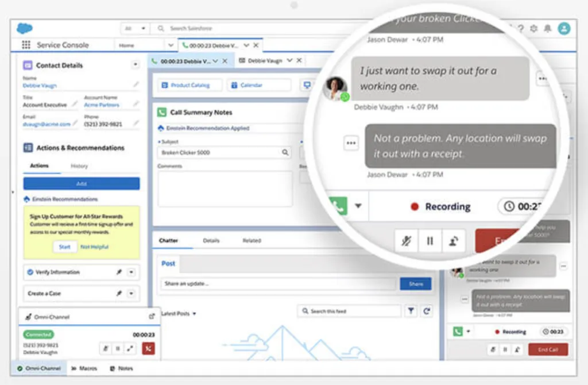Image resolution: width=588 pixels, height=385 pixels.
Task: Click the Search this feed field
Action: (x=350, y=311)
